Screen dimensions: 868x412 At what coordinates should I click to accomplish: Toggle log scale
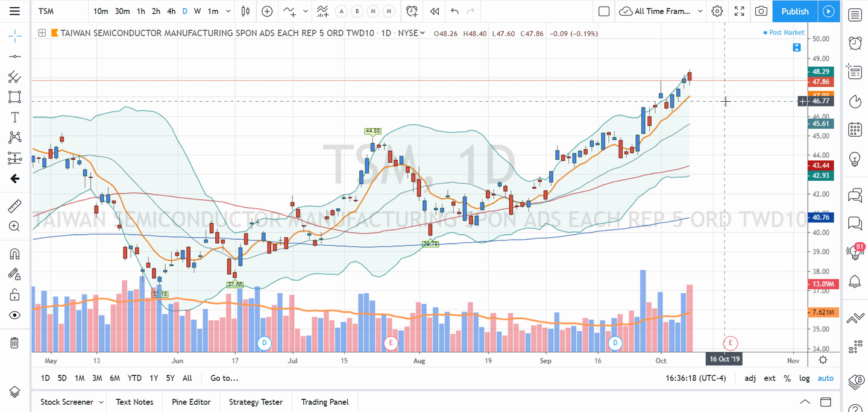pos(804,378)
